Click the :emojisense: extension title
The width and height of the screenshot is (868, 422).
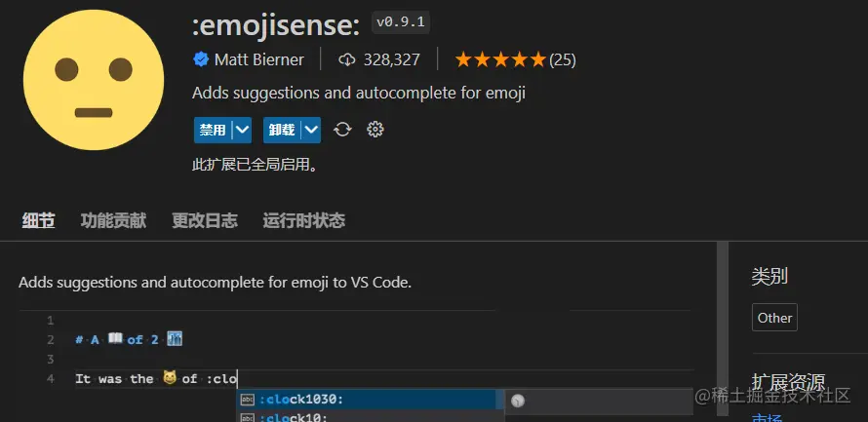(x=276, y=25)
